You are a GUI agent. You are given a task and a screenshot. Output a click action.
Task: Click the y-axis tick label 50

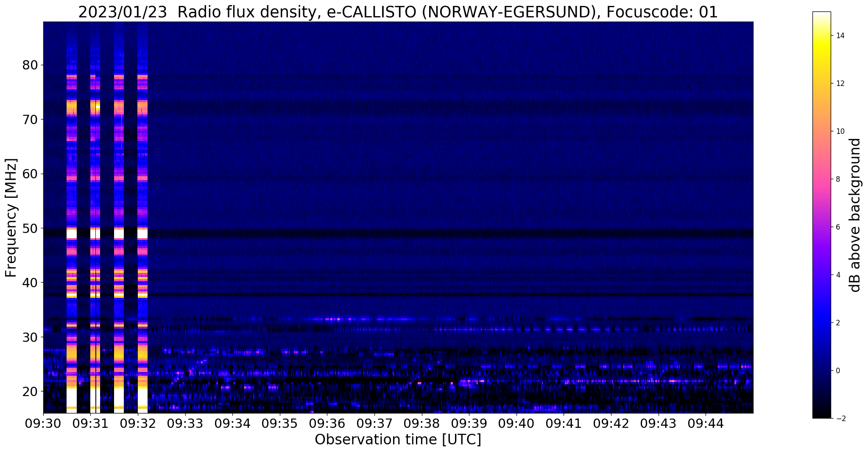point(30,228)
